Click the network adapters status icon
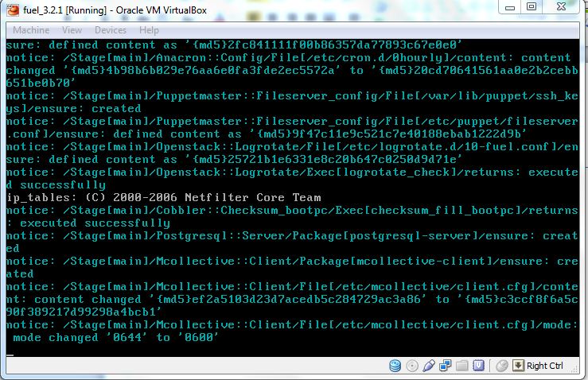Screen dimensions: 588x380 [445, 366]
